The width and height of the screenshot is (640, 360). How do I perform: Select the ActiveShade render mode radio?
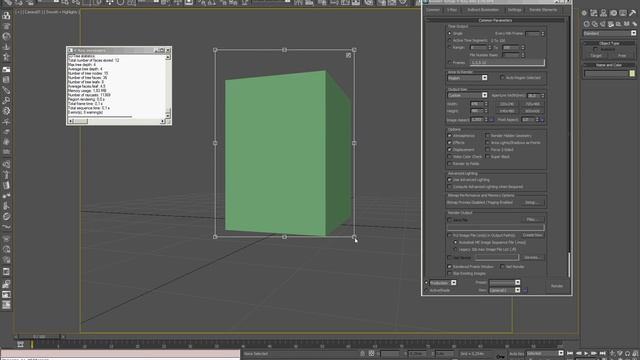pyautogui.click(x=427, y=290)
